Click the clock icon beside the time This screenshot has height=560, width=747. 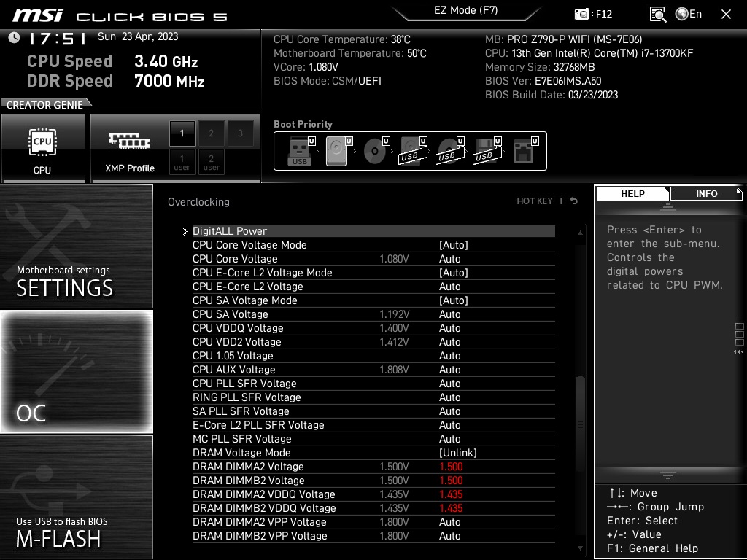point(15,37)
